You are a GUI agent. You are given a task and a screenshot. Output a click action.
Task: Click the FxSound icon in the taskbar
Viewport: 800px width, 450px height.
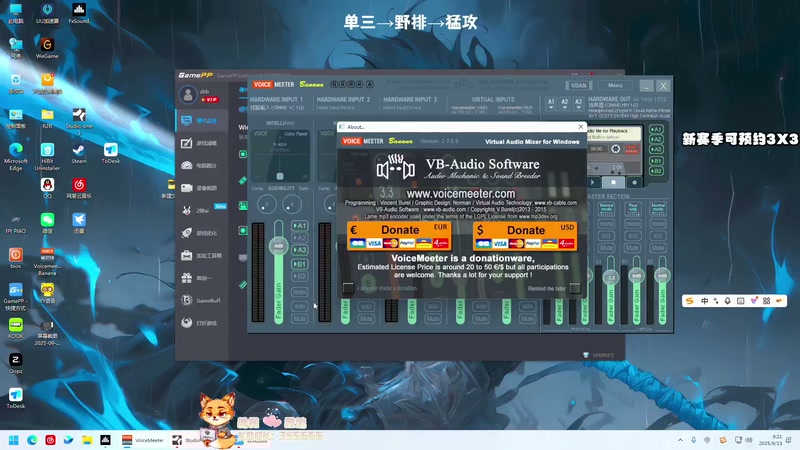click(106, 440)
